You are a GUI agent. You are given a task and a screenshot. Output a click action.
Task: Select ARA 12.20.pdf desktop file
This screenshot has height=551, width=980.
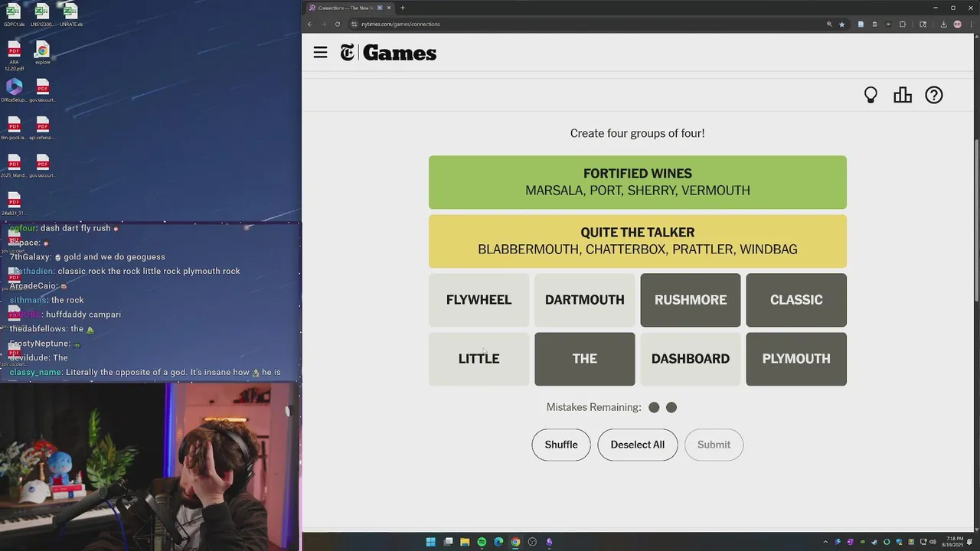click(14, 57)
